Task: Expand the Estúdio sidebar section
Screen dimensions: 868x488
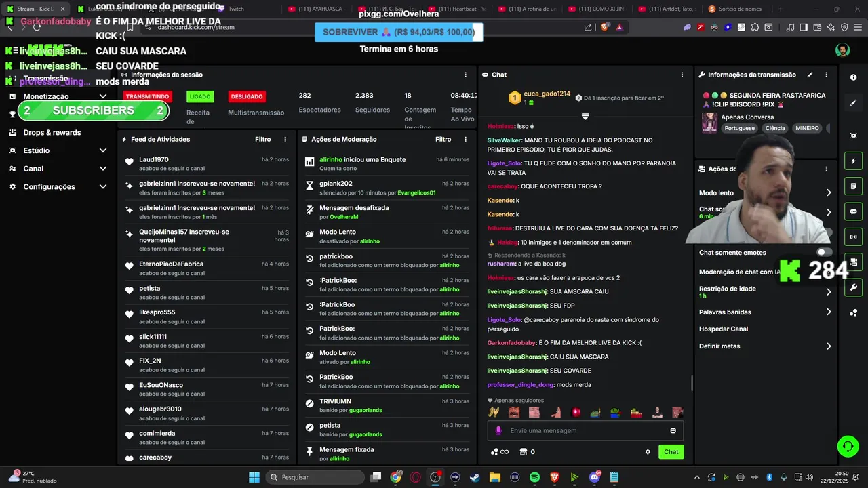Action: tap(103, 150)
